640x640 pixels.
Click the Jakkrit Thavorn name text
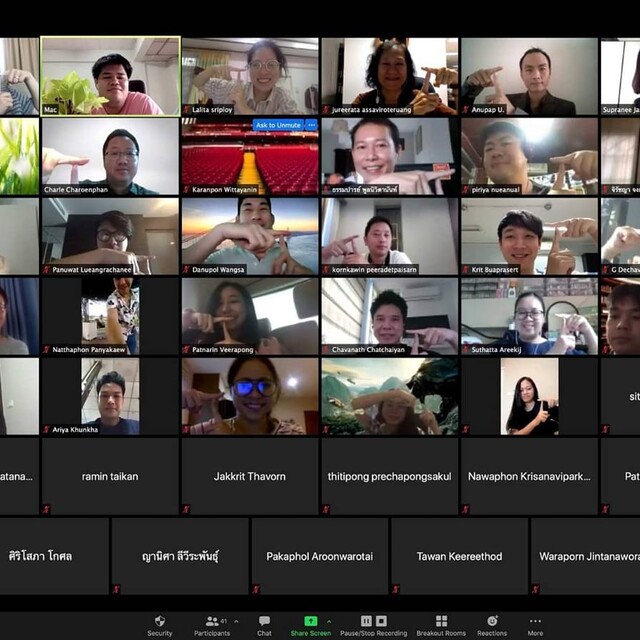(x=250, y=476)
